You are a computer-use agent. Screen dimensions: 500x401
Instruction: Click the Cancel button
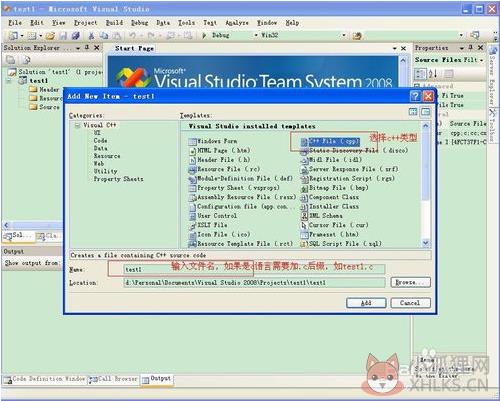click(x=410, y=303)
